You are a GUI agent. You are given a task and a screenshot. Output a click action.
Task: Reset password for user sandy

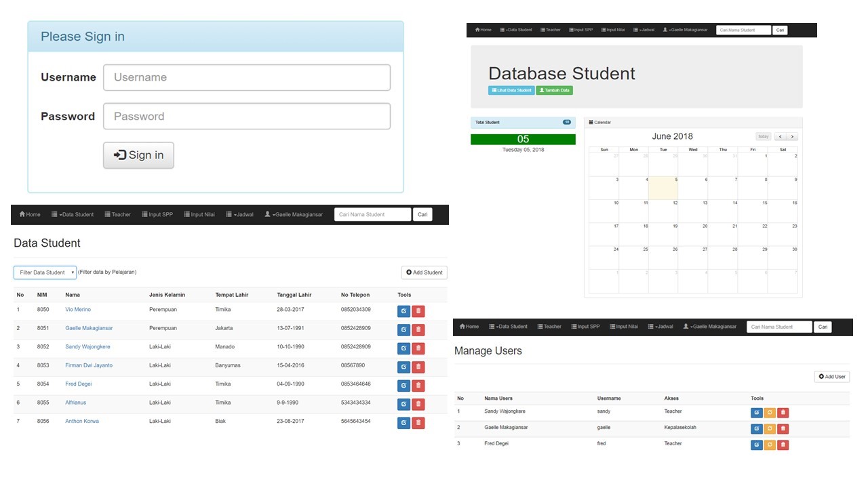point(770,413)
